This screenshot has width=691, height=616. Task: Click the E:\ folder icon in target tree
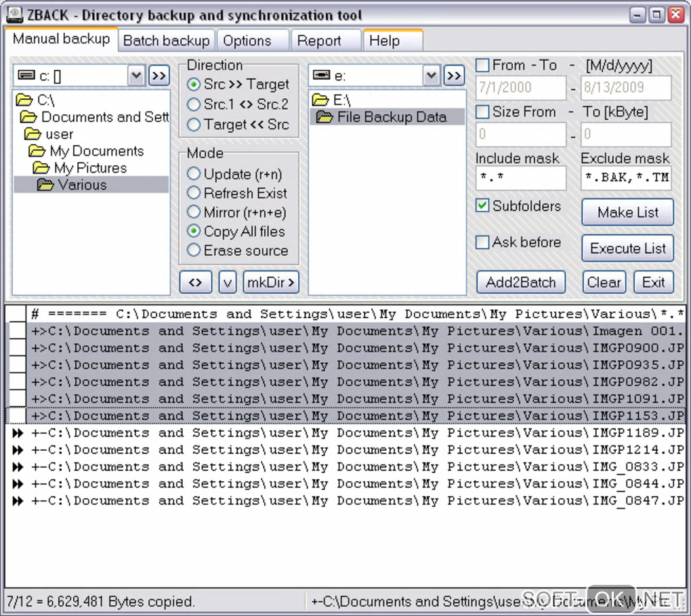[x=320, y=100]
